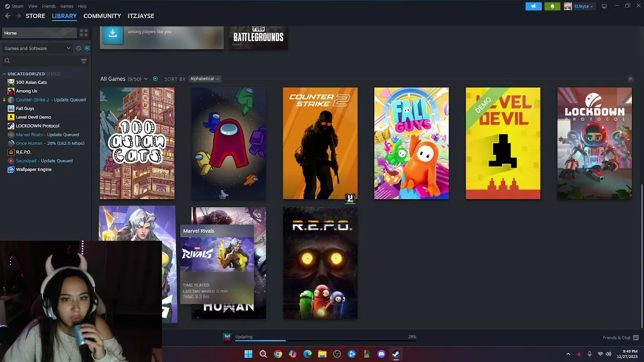
Task: Switch to the STORE tab
Action: coord(35,16)
